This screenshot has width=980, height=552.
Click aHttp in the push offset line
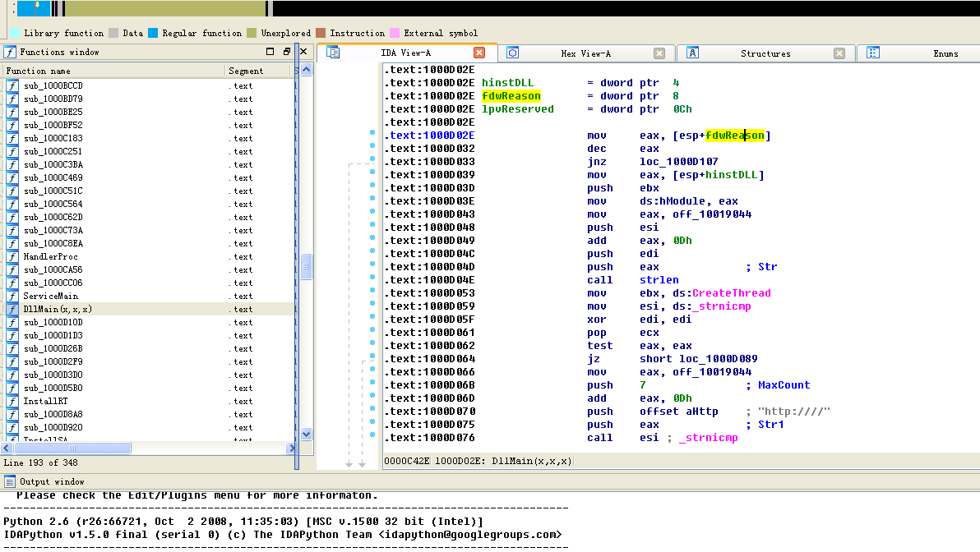(702, 412)
